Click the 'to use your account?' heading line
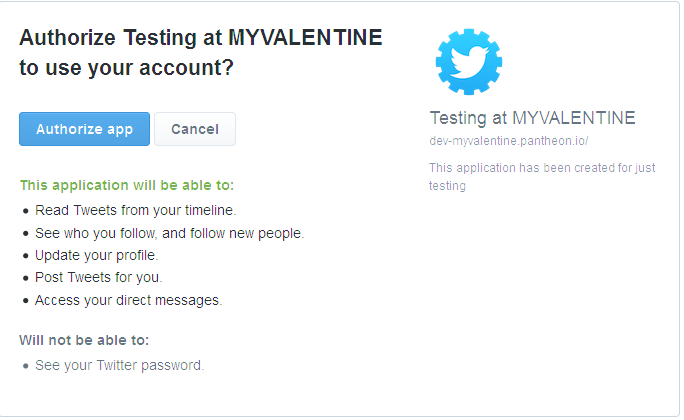The height and width of the screenshot is (420, 684). click(x=127, y=68)
